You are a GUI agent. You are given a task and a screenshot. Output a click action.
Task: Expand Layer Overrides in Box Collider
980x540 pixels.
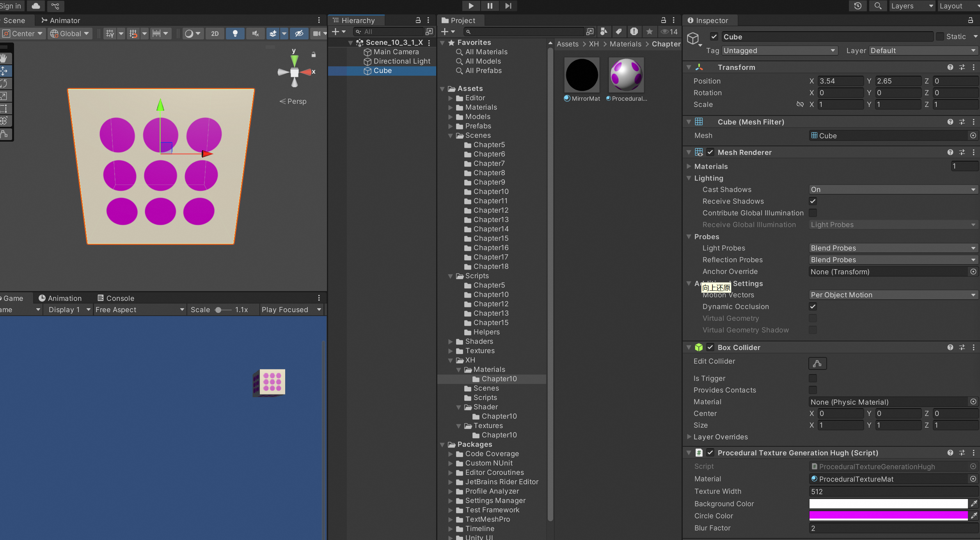(689, 437)
